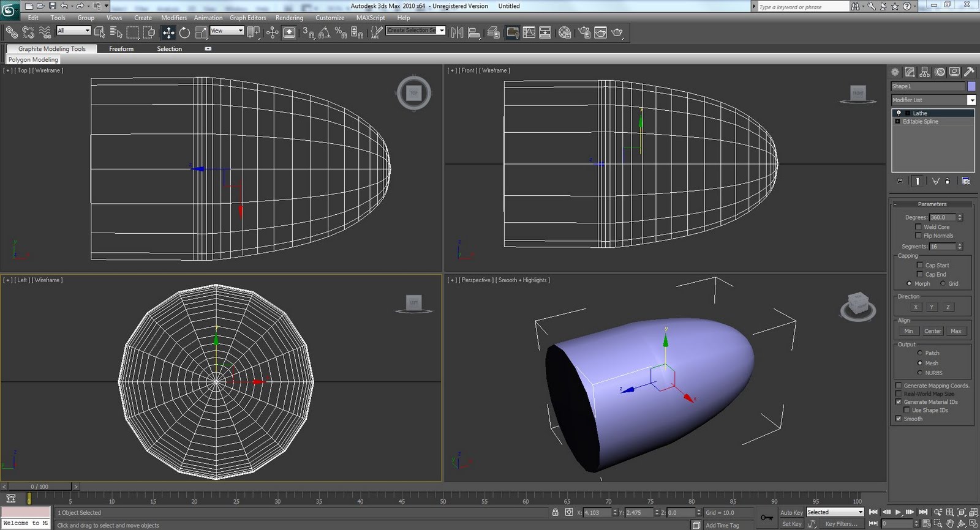Image resolution: width=980 pixels, height=530 pixels.
Task: Activate the Mirror tool in main toolbar
Action: 457,32
